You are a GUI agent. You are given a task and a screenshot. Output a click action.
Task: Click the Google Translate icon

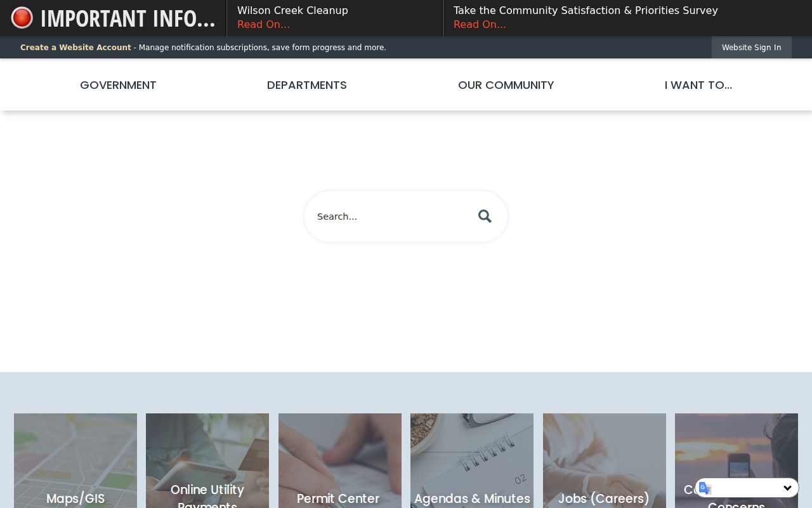pyautogui.click(x=705, y=488)
